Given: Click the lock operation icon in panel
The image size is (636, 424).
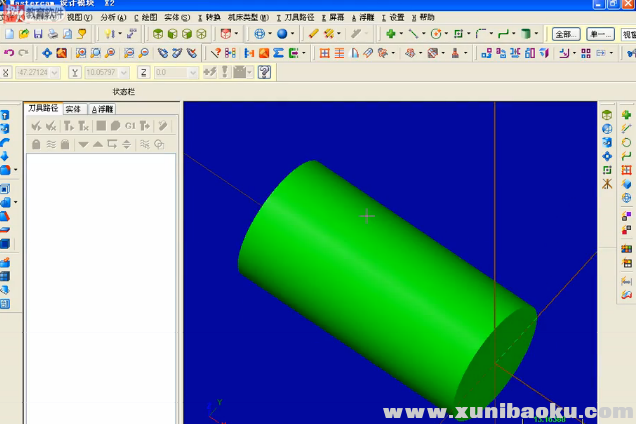Looking at the screenshot, I should (36, 144).
